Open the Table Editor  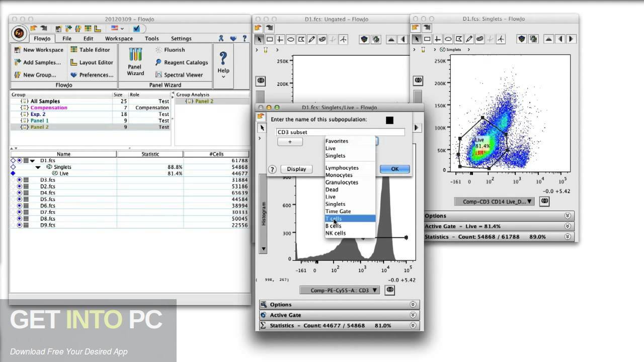[91, 50]
